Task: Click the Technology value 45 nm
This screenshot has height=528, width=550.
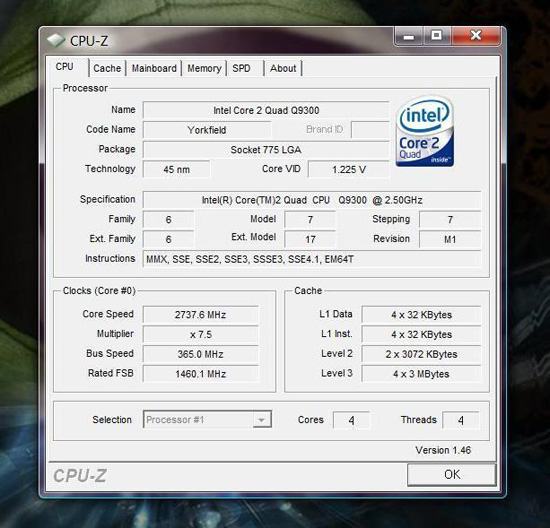Action: point(176,169)
